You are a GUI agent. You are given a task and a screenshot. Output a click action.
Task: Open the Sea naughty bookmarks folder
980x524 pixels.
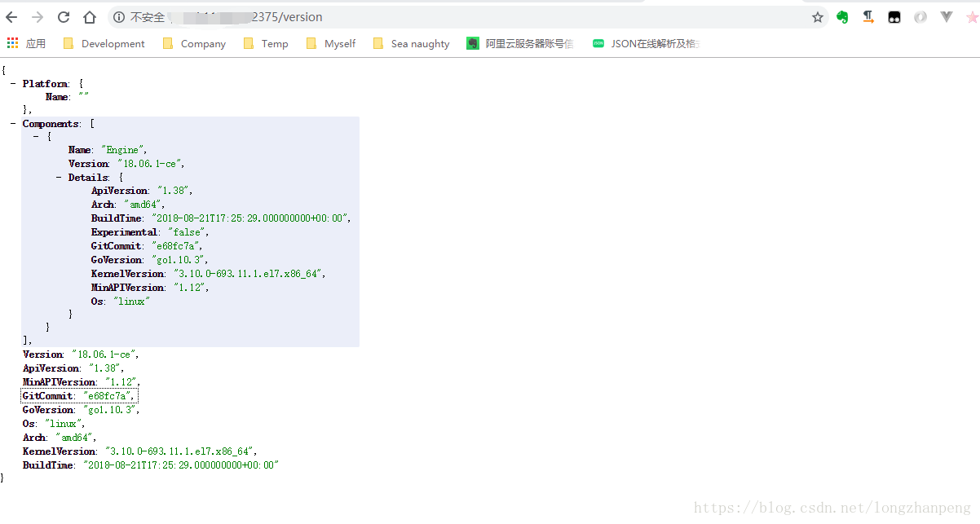(411, 43)
